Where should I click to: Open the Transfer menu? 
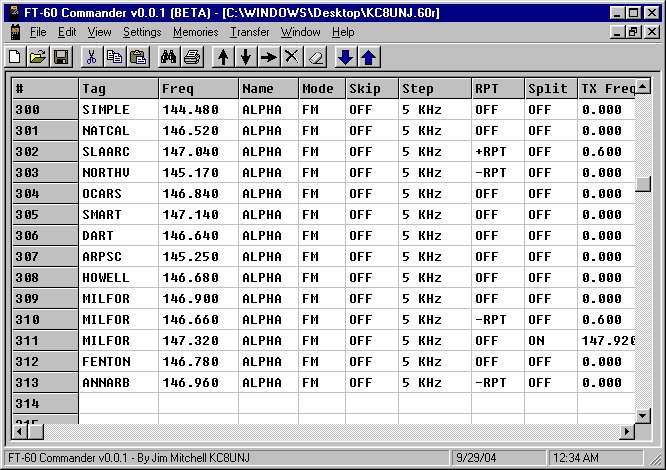pos(250,32)
